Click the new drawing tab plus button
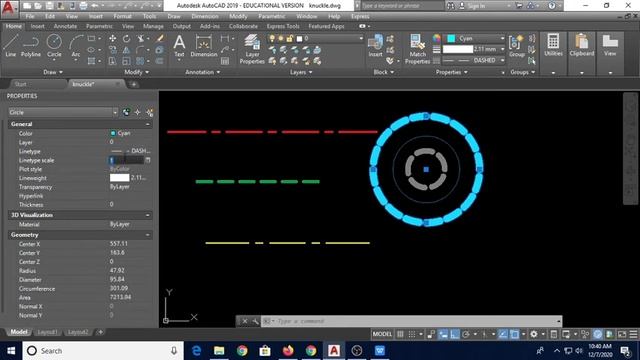This screenshot has width=640, height=360. [133, 84]
